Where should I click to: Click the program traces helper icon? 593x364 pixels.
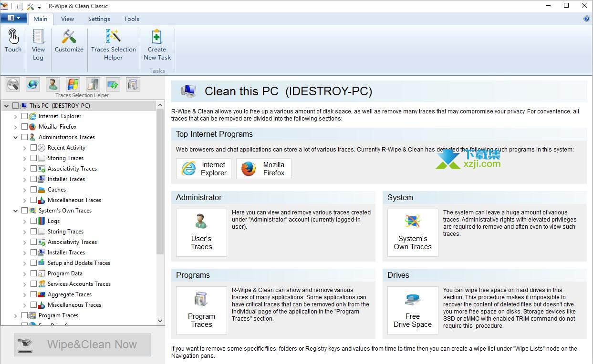pos(133,84)
